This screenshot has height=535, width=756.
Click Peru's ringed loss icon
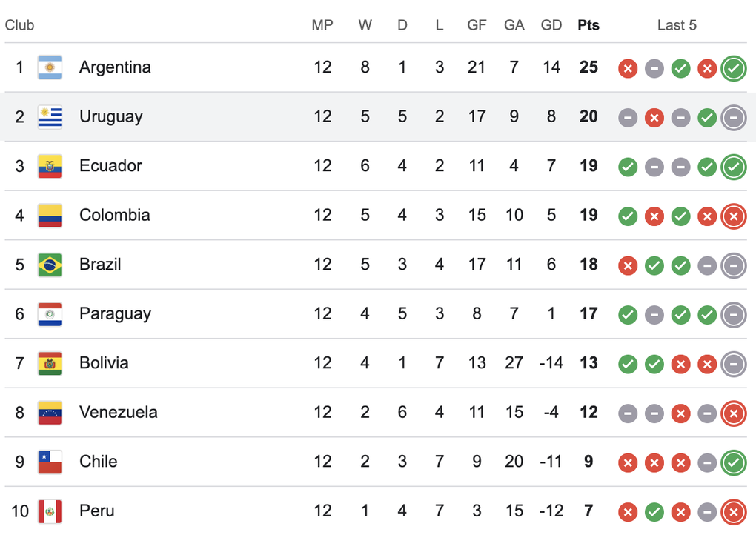tap(733, 512)
